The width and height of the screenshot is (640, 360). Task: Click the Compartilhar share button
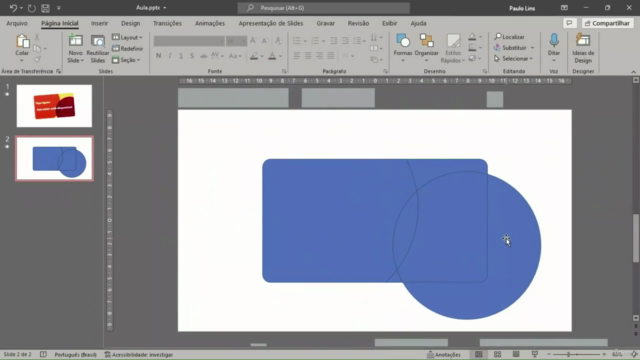(x=607, y=23)
